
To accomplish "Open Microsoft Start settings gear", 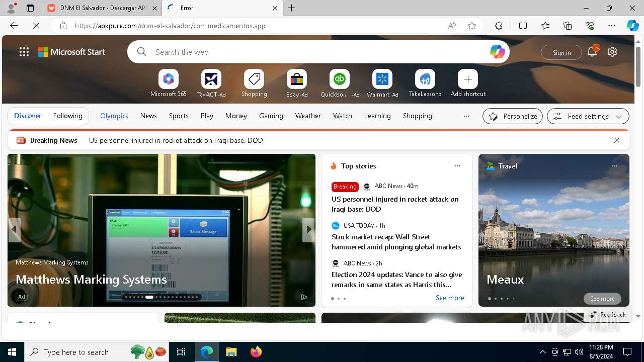I will [x=612, y=52].
